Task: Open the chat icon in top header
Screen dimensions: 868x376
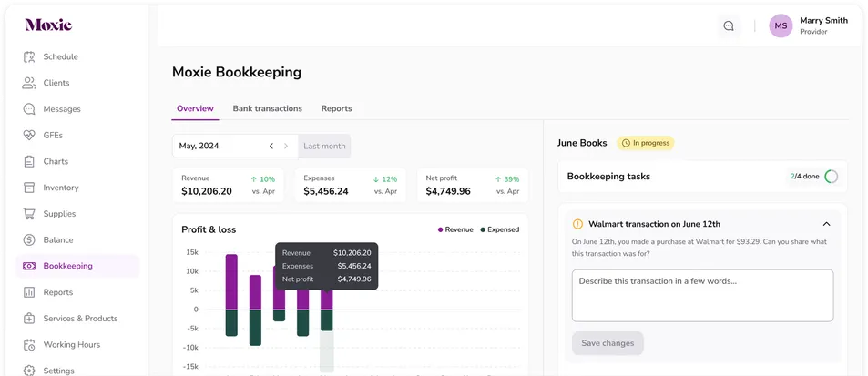Action: click(x=729, y=26)
